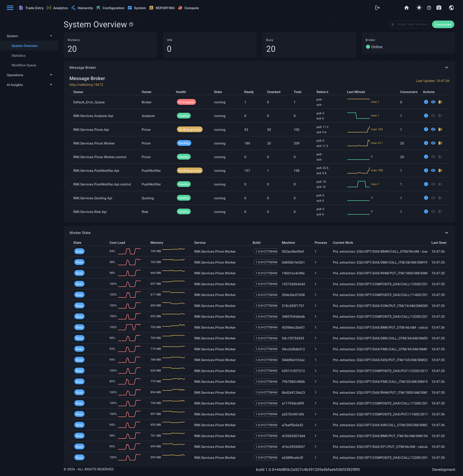Show info for RMI.Services.Risk.Api queue
The image size is (463, 476).
click(x=426, y=211)
